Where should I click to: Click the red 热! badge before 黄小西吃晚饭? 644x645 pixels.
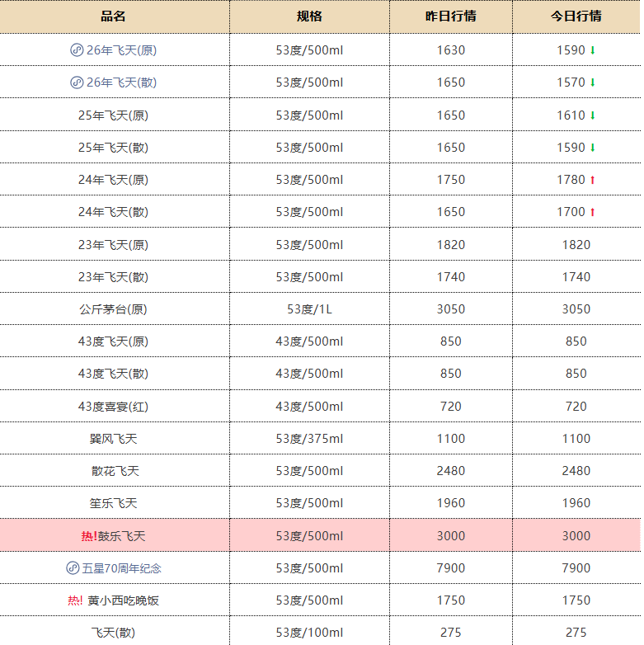point(75,600)
